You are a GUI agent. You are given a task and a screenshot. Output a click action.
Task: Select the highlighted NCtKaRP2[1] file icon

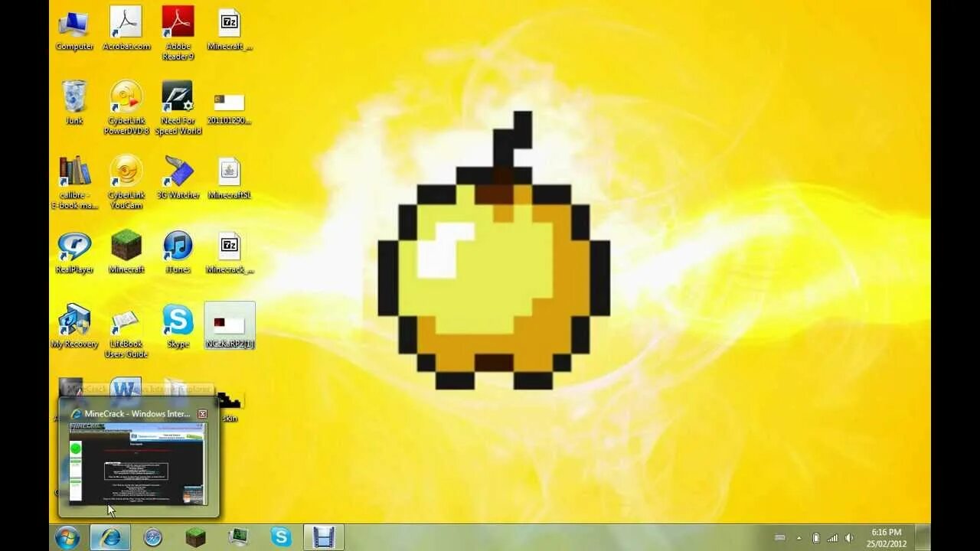230,326
